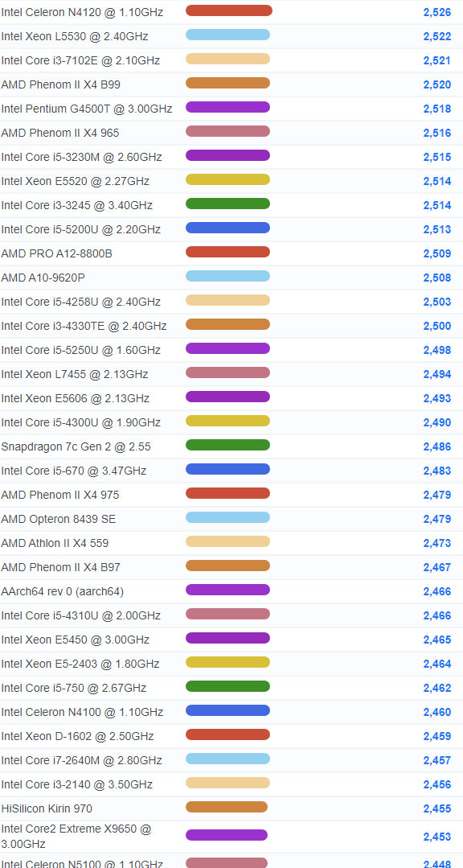This screenshot has height=868, width=463.
Task: Click score 2,453 for Core2 Extreme X9650
Action: coord(437,837)
